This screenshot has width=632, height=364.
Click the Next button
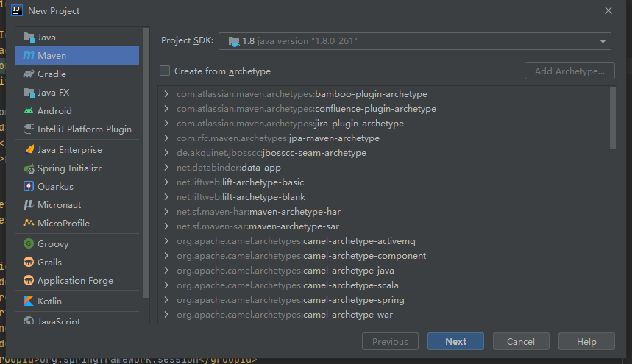pos(455,341)
